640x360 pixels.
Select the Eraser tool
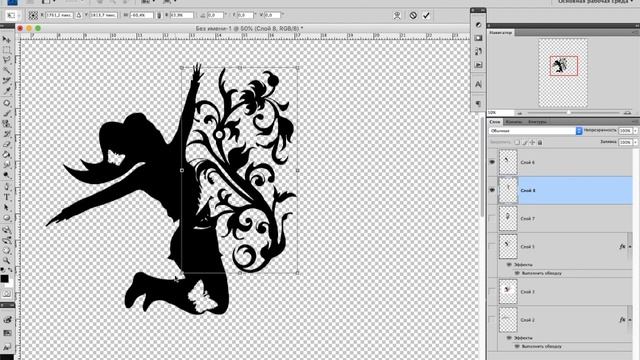tap(6, 144)
